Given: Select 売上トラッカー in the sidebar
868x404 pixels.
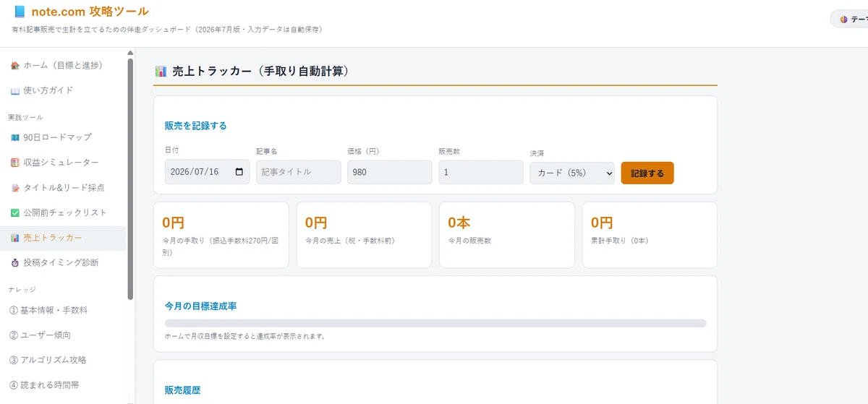Looking at the screenshot, I should [x=62, y=238].
